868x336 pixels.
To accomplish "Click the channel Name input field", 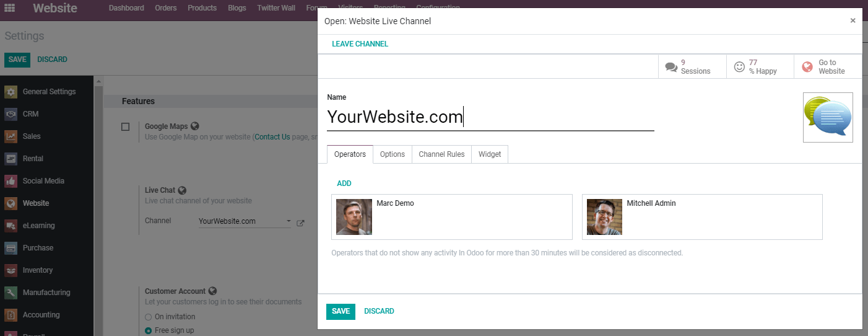I will (x=490, y=117).
